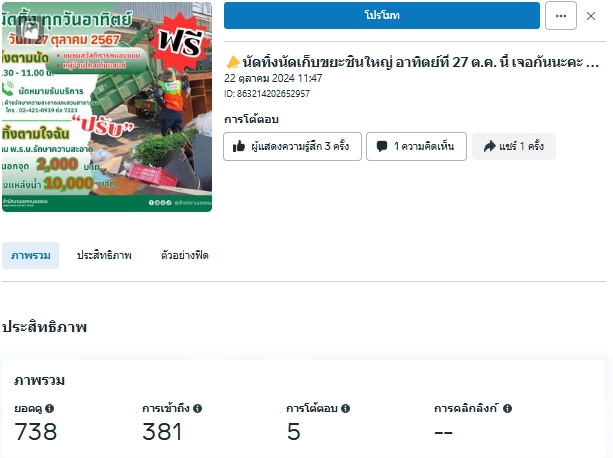
Task: Click info icon next to การคลิกลิงก์
Action: coord(507,409)
